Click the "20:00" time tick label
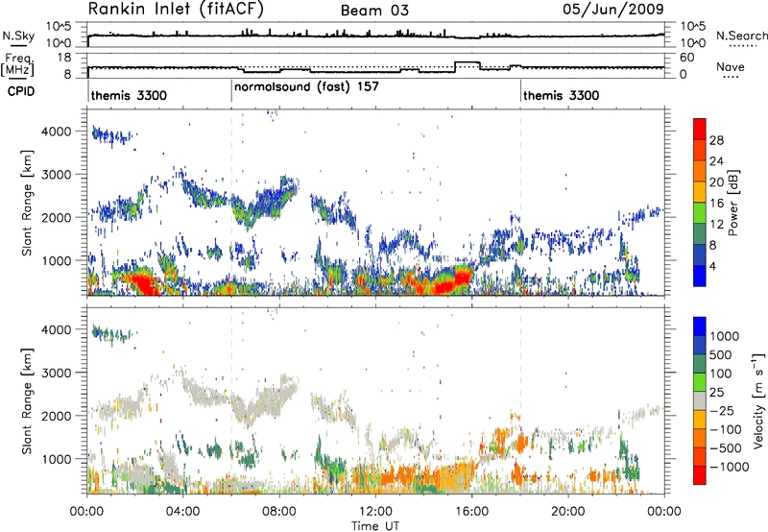 pos(567,512)
